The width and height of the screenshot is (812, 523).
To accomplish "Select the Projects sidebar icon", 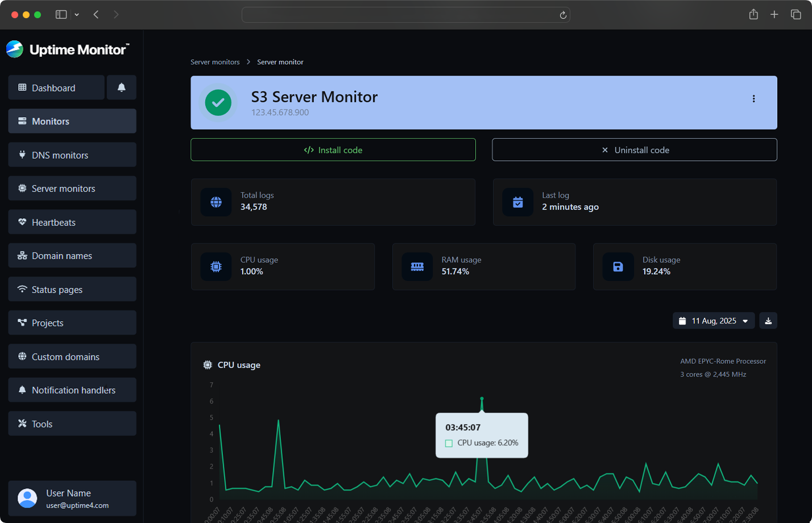I will click(x=22, y=322).
